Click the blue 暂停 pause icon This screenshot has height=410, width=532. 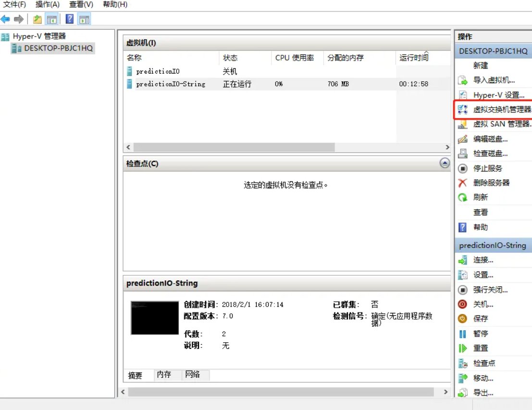[x=462, y=334]
